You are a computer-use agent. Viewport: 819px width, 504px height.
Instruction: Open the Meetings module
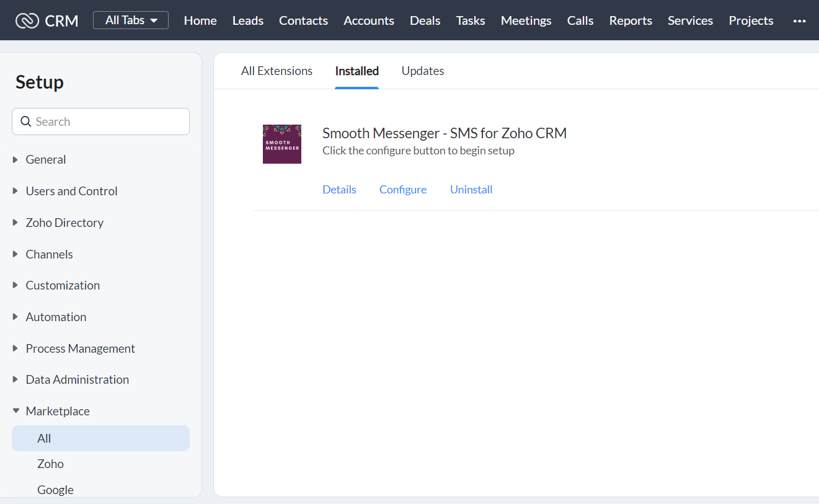(x=526, y=20)
